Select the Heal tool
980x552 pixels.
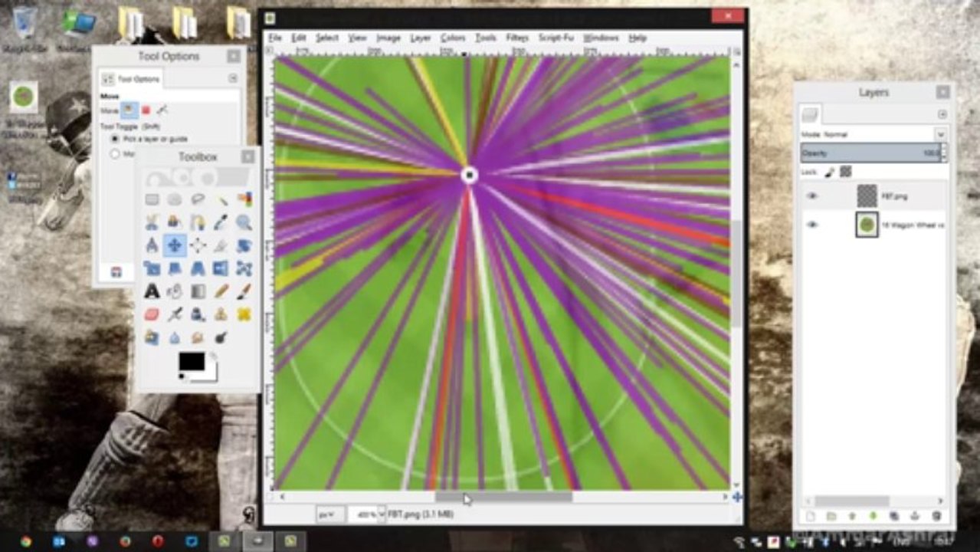(244, 314)
